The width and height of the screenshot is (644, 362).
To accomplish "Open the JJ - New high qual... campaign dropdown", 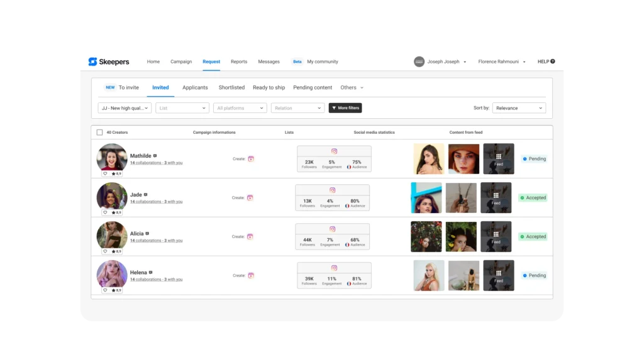I will (125, 108).
